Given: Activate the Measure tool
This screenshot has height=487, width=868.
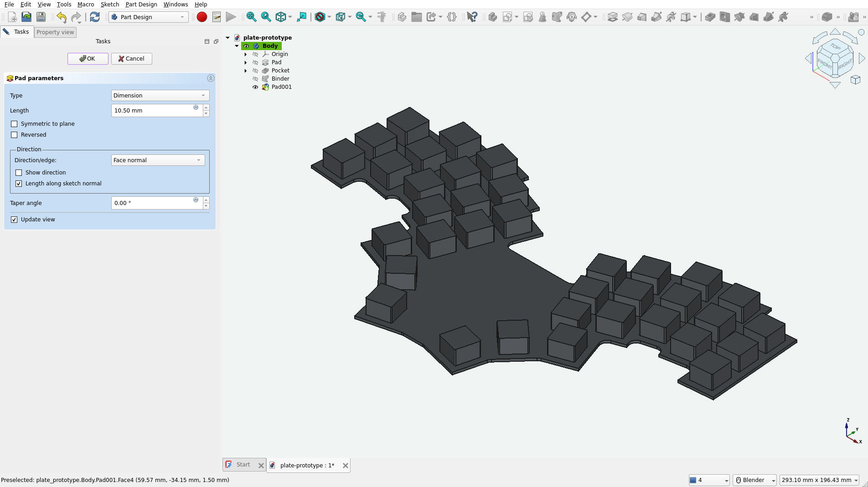Looking at the screenshot, I should pyautogui.click(x=382, y=17).
